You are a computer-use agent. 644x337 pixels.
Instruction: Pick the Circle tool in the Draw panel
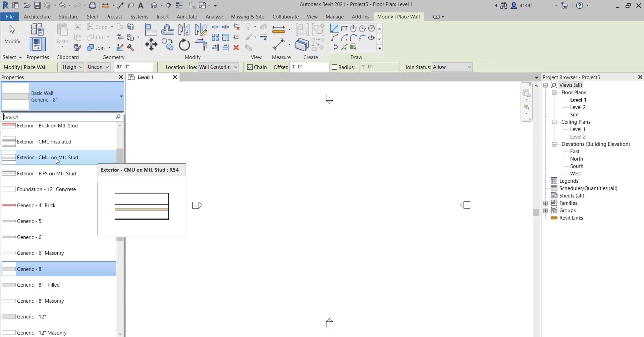pyautogui.click(x=372, y=28)
